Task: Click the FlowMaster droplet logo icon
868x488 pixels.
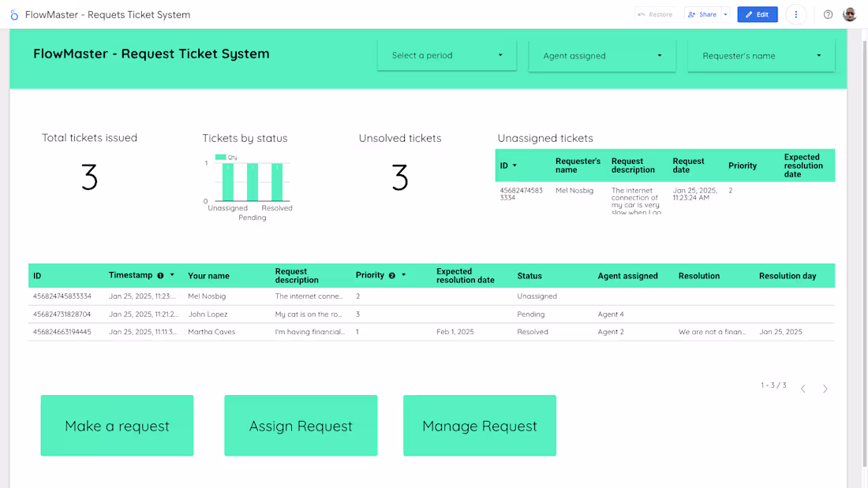Action: [13, 14]
